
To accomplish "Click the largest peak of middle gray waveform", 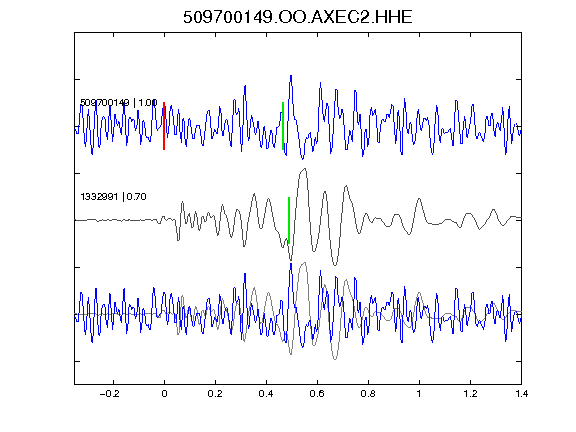I will pos(304,169).
